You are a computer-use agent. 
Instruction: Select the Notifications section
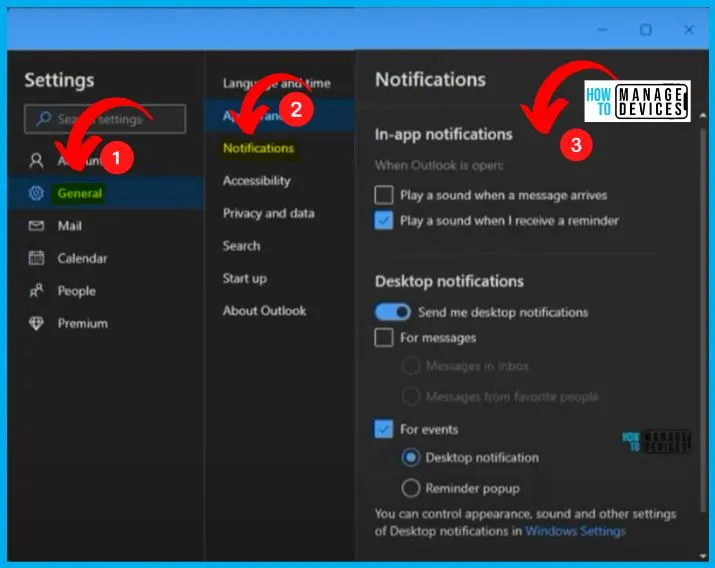(259, 148)
